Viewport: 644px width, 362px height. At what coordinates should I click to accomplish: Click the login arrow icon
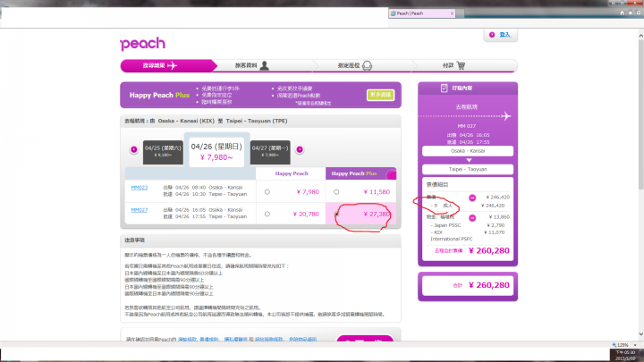[492, 35]
